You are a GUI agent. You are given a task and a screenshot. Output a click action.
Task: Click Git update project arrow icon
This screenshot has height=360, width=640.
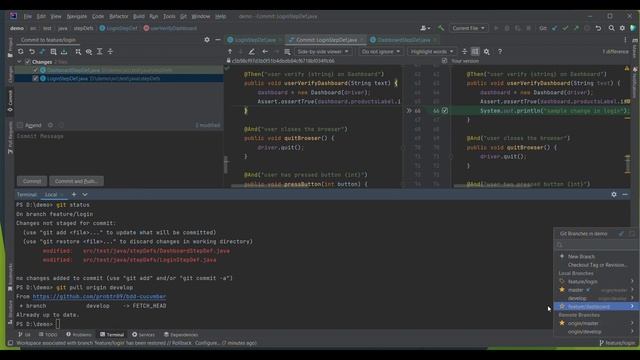tap(554, 28)
